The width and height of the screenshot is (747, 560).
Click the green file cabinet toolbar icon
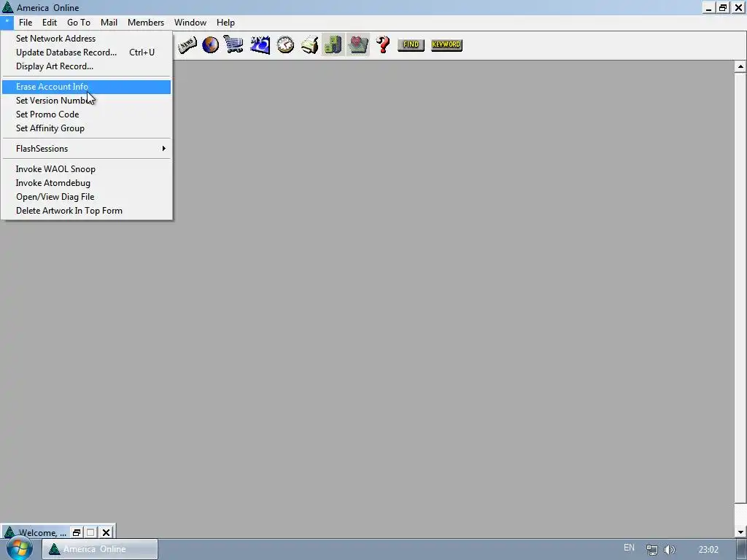coord(333,44)
